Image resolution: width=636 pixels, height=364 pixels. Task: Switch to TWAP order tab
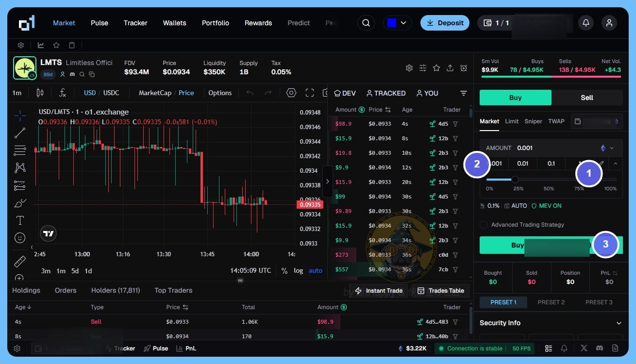(x=556, y=121)
